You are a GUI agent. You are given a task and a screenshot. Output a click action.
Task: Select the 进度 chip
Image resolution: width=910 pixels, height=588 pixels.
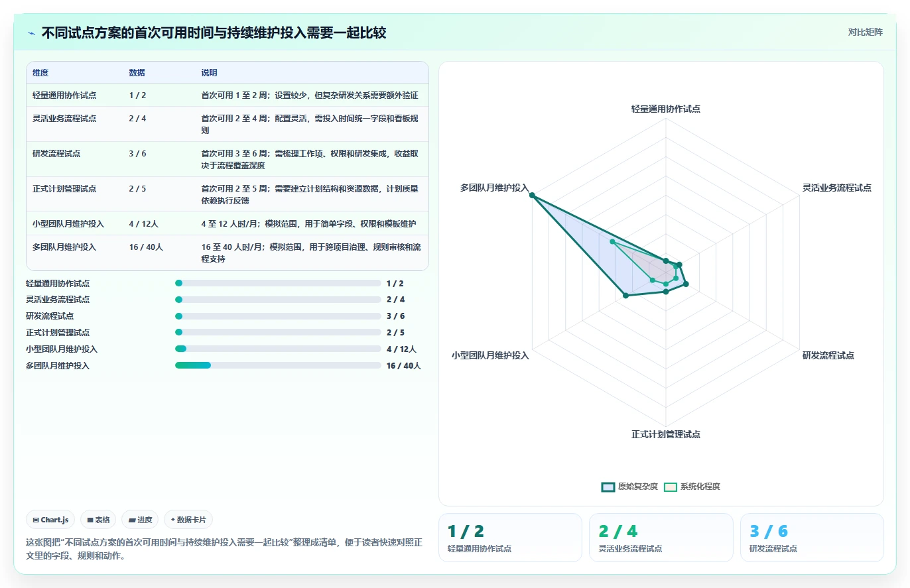140,520
